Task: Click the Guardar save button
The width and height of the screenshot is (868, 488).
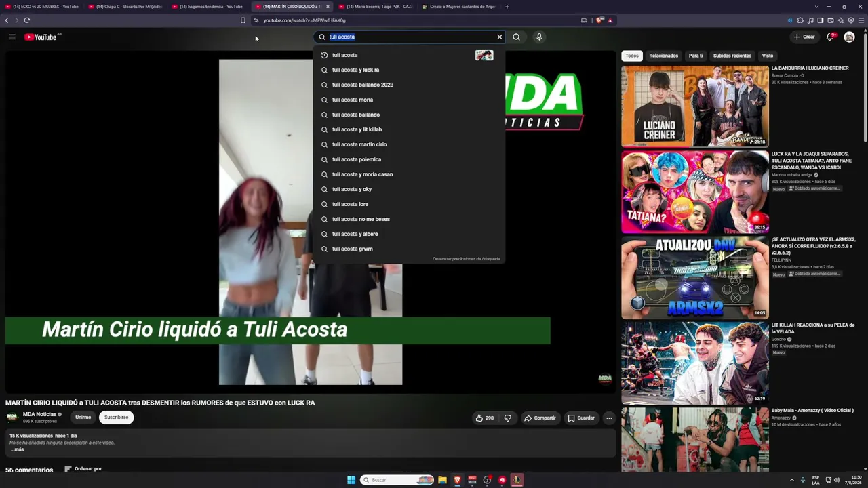Action: click(x=581, y=418)
